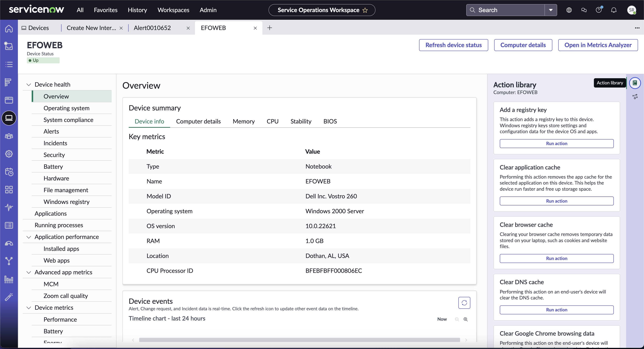Open the search scope dropdown arrow
Screen dimensions: 644x349
click(x=550, y=10)
